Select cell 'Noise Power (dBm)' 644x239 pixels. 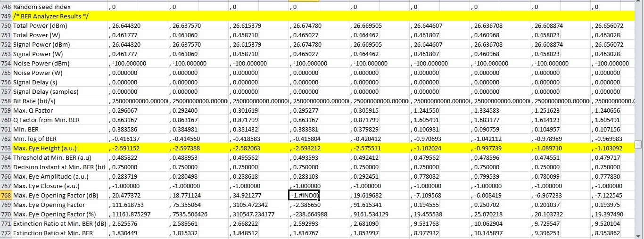60,64
